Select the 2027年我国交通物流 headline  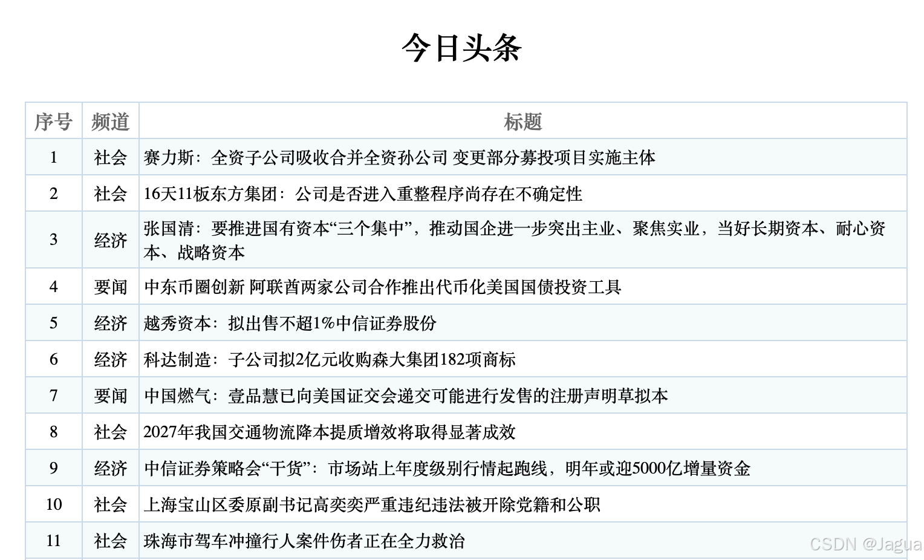330,432
